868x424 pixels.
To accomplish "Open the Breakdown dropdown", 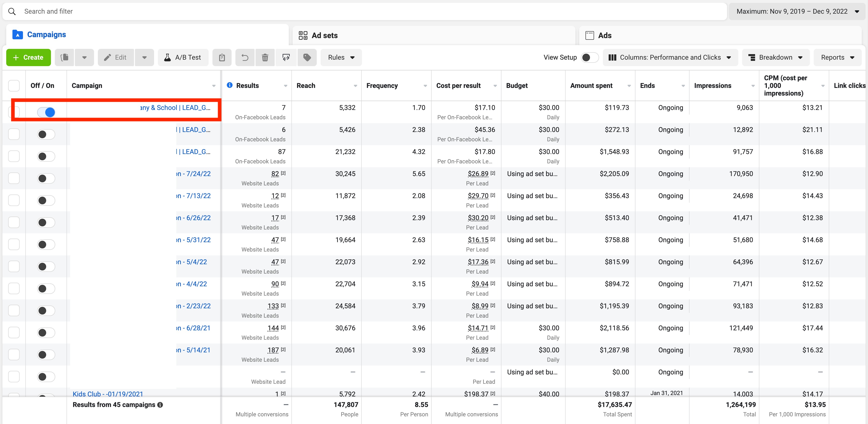I will [775, 57].
